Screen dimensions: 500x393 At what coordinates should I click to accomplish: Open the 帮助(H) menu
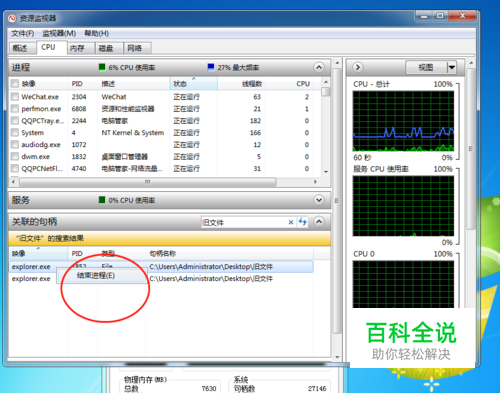(97, 34)
